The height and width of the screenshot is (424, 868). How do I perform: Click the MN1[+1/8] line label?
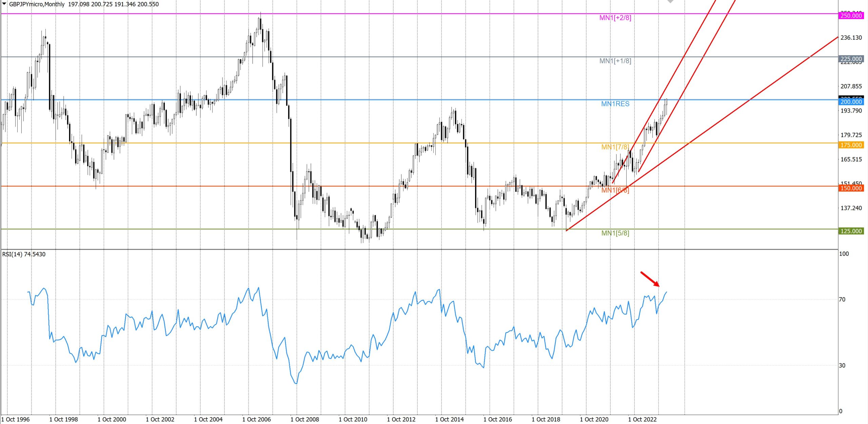coord(615,61)
